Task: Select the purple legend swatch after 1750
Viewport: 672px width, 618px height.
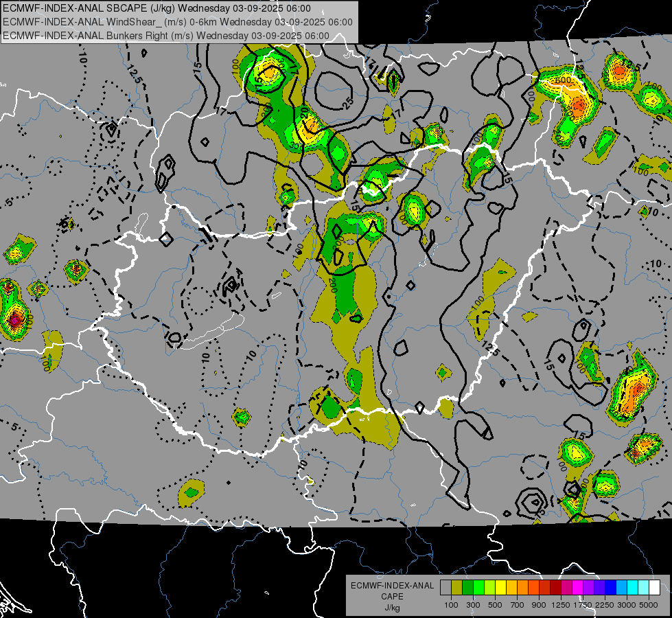Action: coord(588,587)
